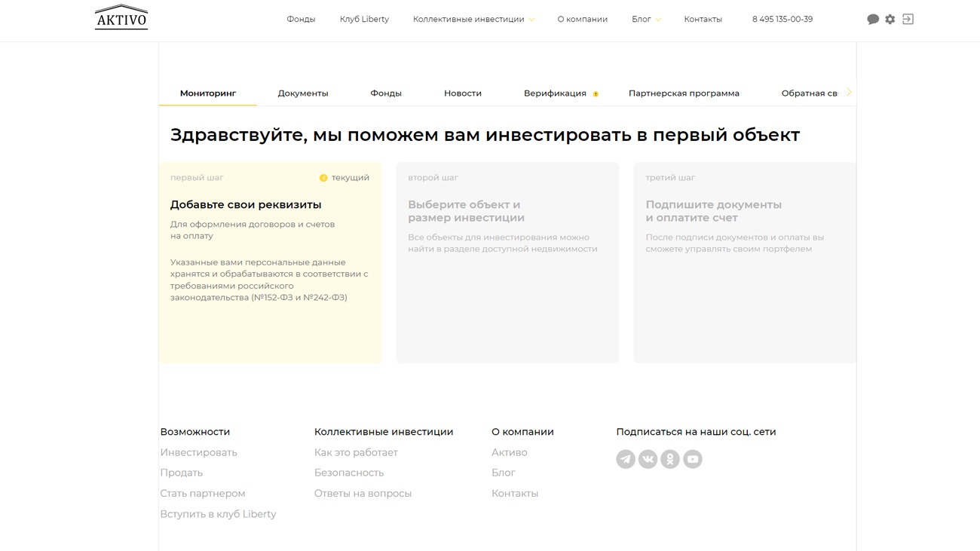Open the VK social icon

coord(648,459)
